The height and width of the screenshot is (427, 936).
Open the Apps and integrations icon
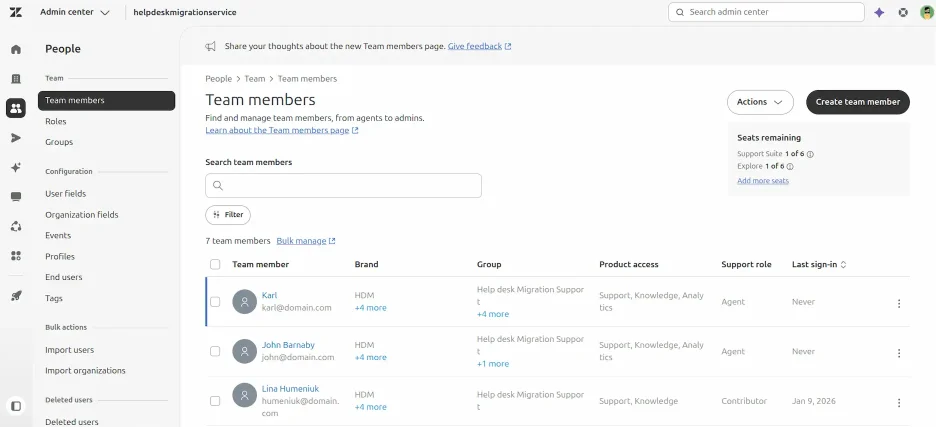[x=16, y=256]
